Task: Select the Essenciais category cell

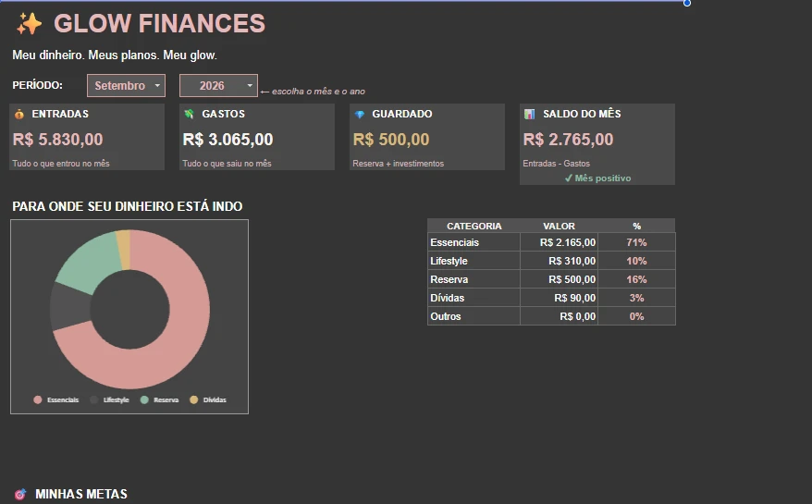Action: (x=474, y=242)
